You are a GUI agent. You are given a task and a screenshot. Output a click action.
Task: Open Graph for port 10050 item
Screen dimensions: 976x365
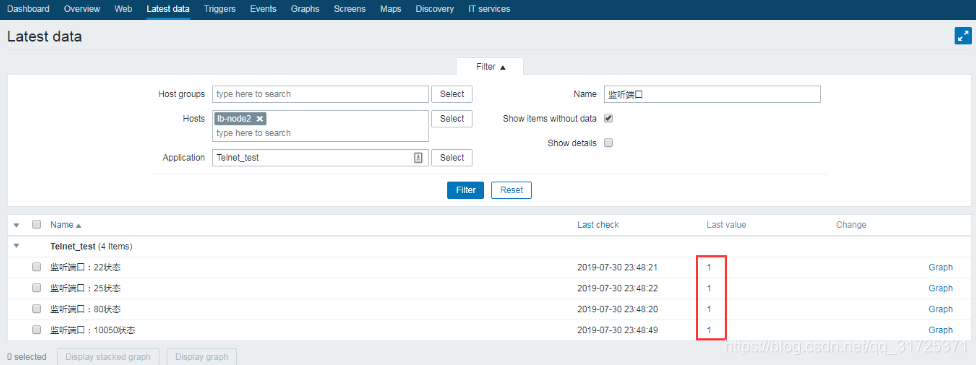pyautogui.click(x=941, y=329)
